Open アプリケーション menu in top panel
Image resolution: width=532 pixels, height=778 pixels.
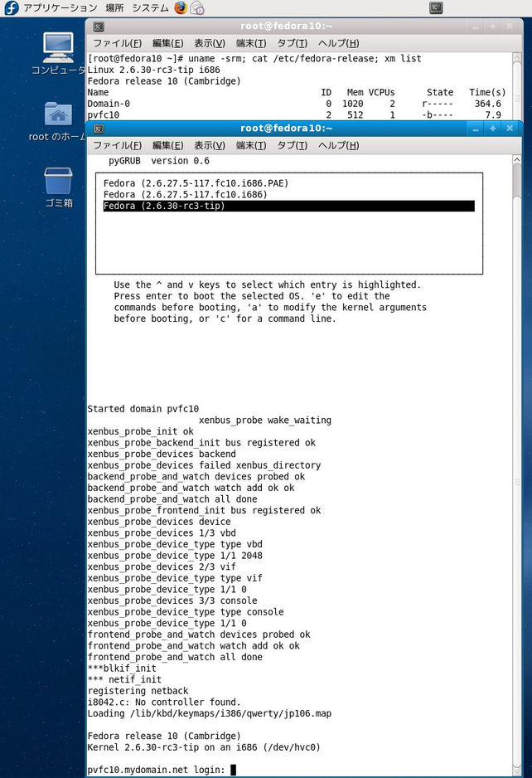60,7
